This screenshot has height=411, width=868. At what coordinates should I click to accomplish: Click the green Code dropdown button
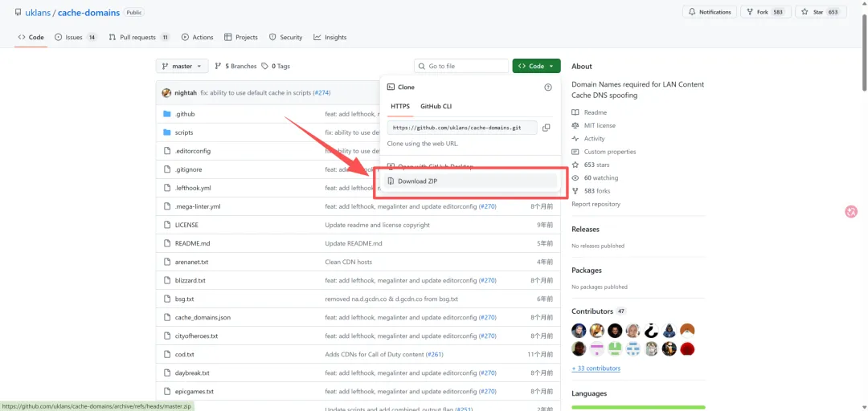click(536, 66)
